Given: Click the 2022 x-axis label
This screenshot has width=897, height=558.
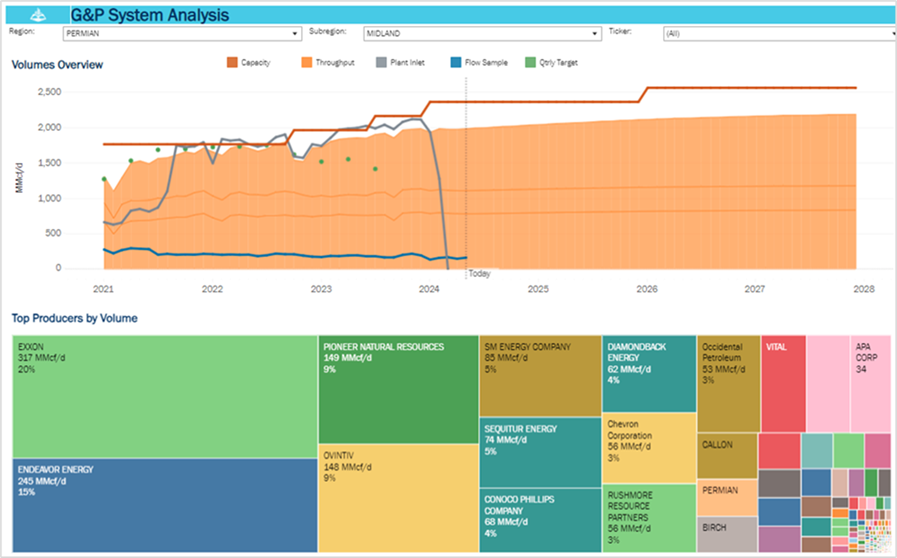Looking at the screenshot, I should click(x=212, y=289).
